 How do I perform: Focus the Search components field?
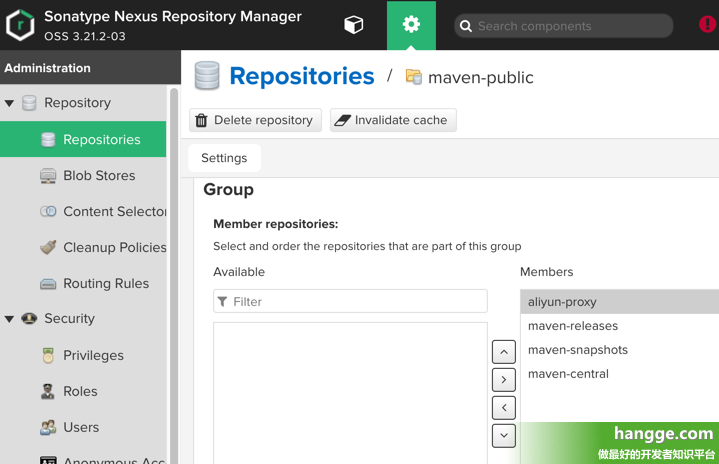[x=564, y=26]
